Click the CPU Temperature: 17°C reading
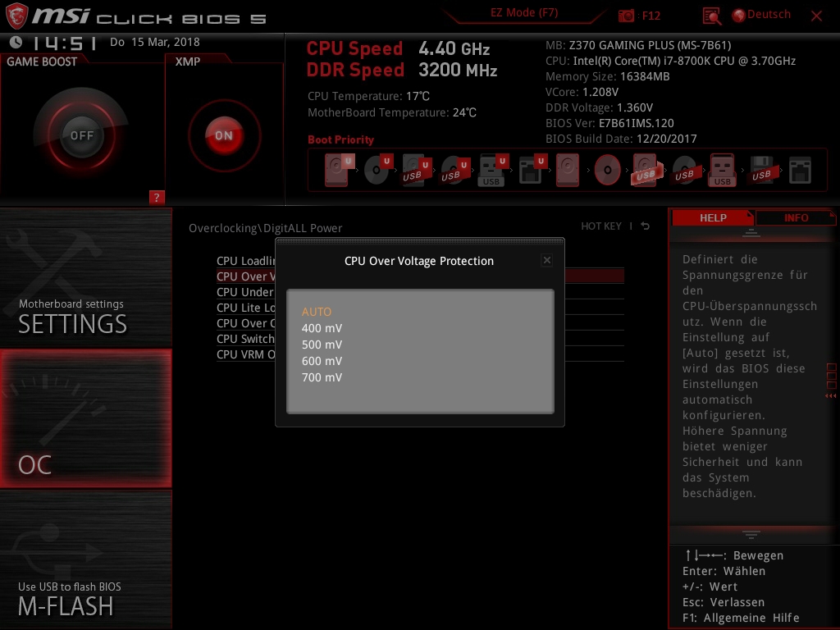The width and height of the screenshot is (840, 630). [x=368, y=97]
